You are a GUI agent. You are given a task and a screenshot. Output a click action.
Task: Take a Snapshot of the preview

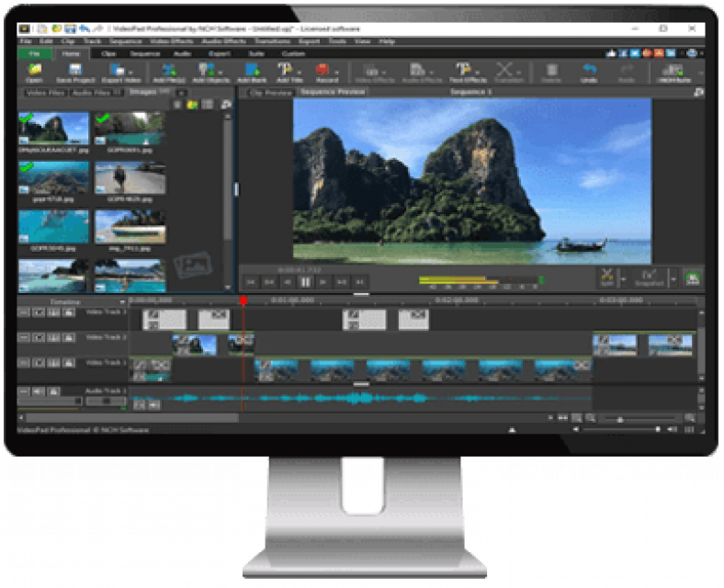650,277
